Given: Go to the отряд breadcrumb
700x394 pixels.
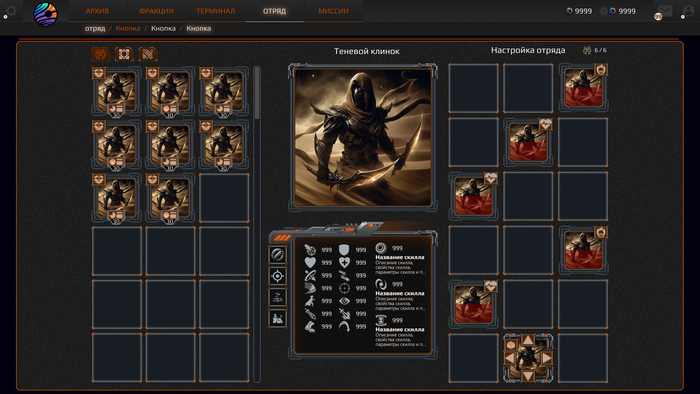Looking at the screenshot, I should point(95,29).
